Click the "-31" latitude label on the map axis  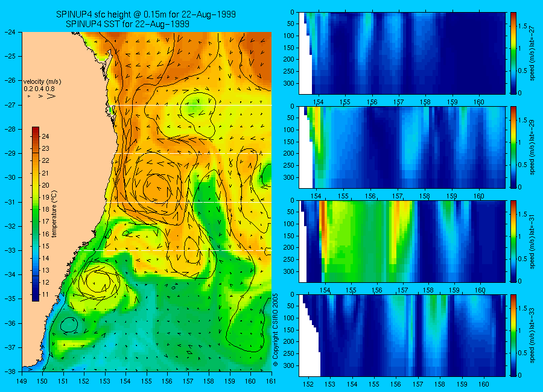9,202
